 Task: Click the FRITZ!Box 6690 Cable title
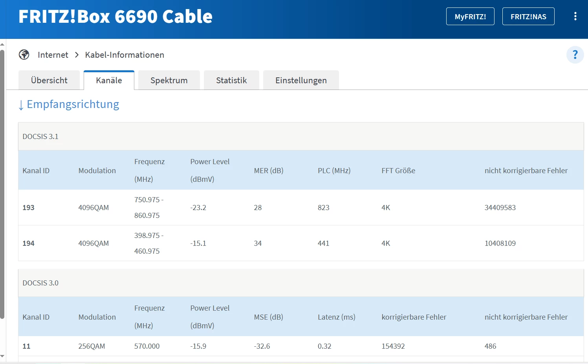[x=115, y=16]
